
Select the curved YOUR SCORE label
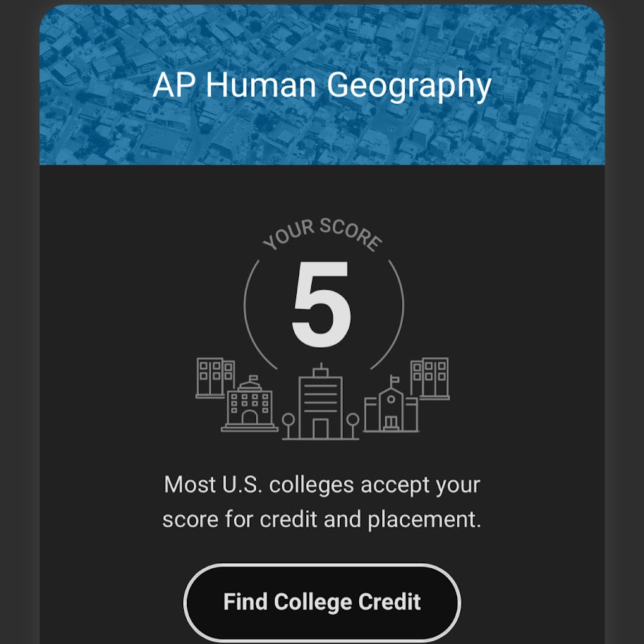coord(322,234)
